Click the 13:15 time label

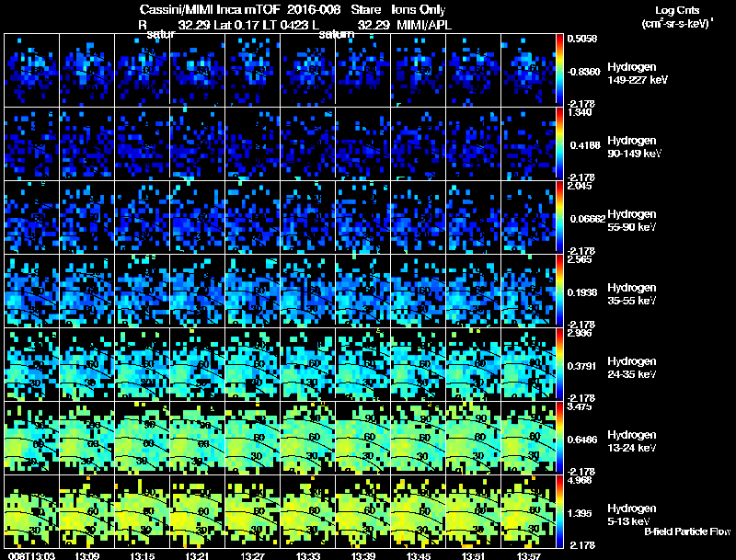coord(143,555)
